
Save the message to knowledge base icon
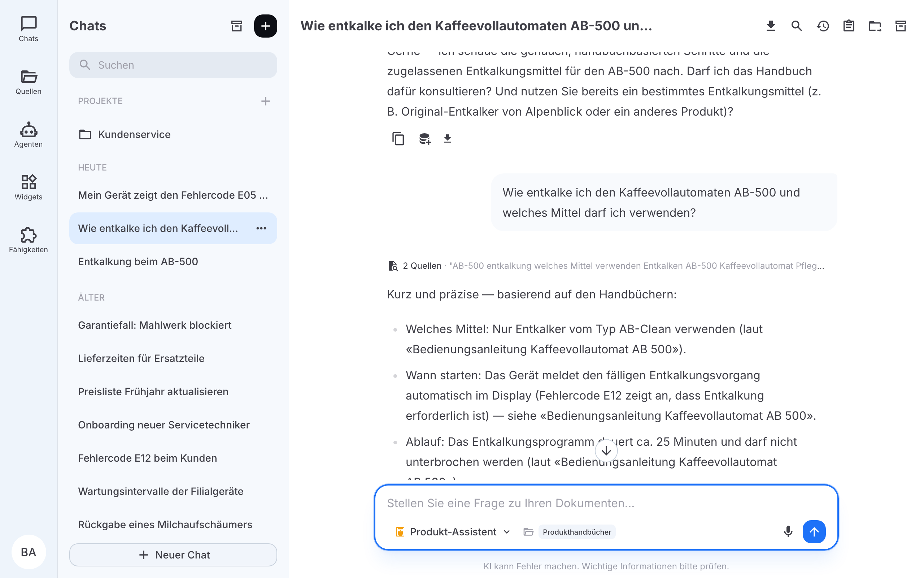click(424, 138)
